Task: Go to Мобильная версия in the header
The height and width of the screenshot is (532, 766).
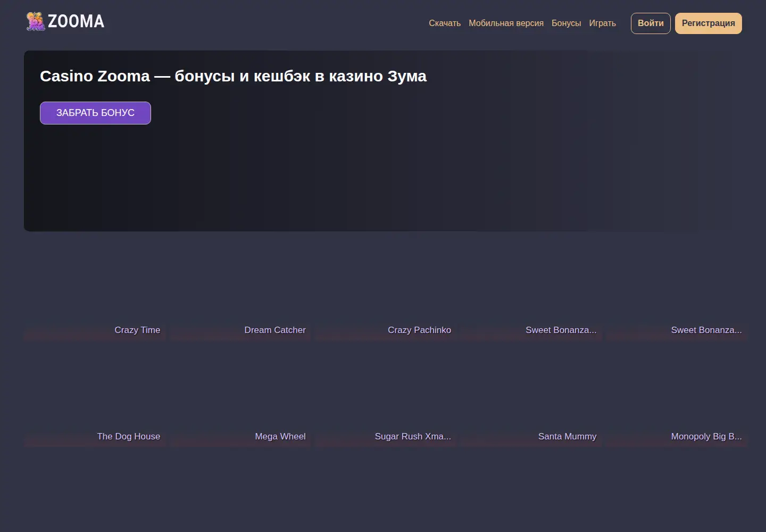Action: (506, 23)
